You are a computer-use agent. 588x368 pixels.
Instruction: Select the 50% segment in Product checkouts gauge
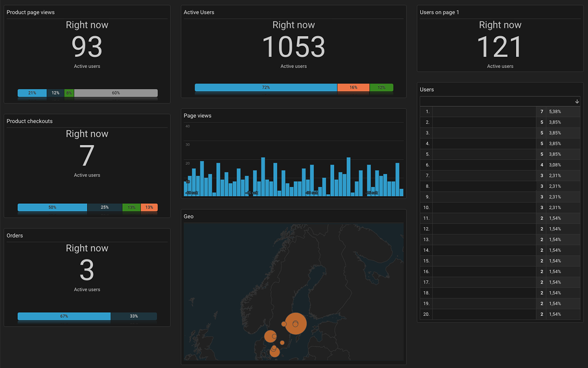tap(52, 207)
